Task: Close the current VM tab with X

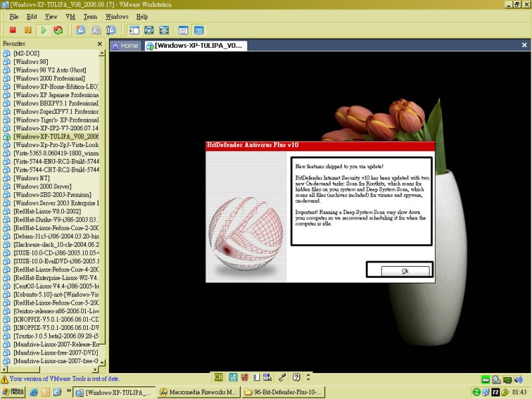Action: 524,45
